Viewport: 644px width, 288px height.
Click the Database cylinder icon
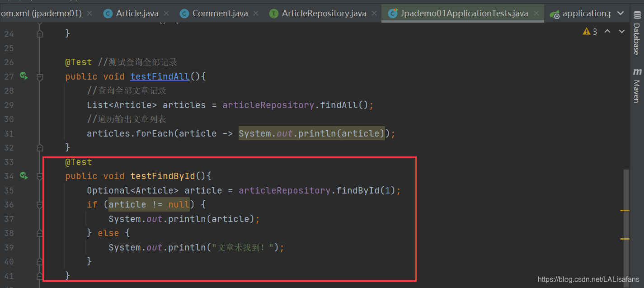(x=636, y=14)
